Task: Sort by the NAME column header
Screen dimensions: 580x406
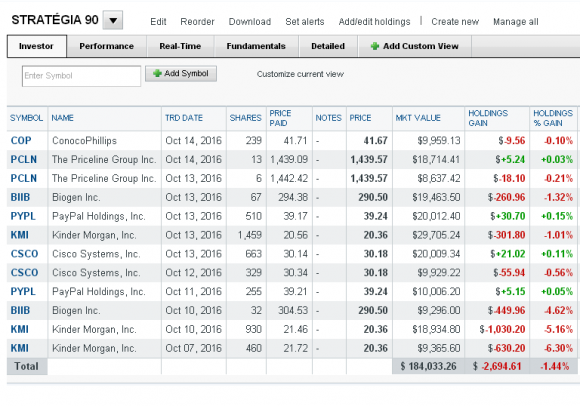Action: coord(63,118)
